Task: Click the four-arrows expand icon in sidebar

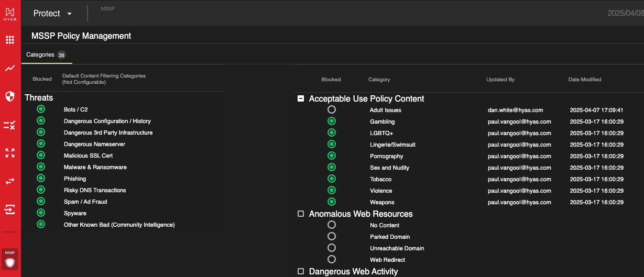Action: coord(10,153)
